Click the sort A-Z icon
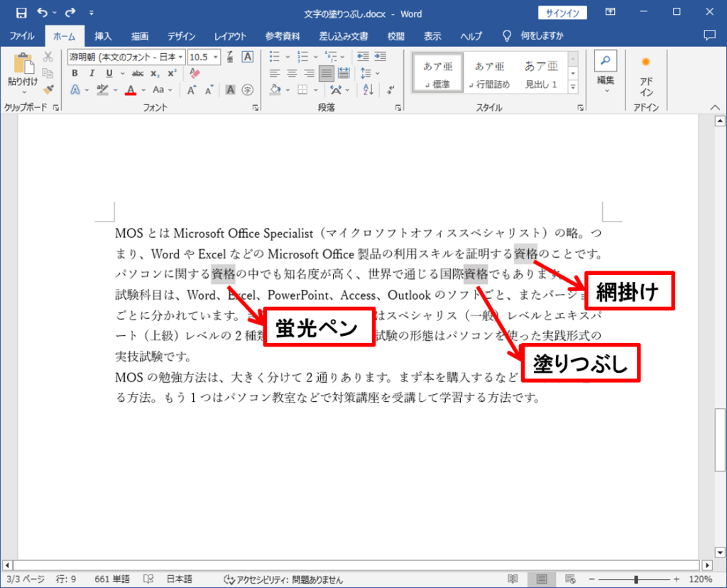This screenshot has width=727, height=588. pos(368,90)
